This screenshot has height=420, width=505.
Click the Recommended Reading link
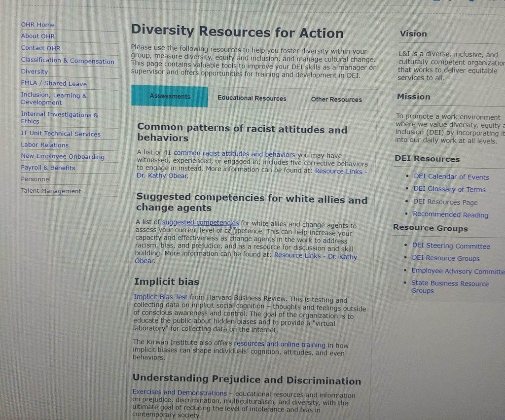click(x=450, y=214)
